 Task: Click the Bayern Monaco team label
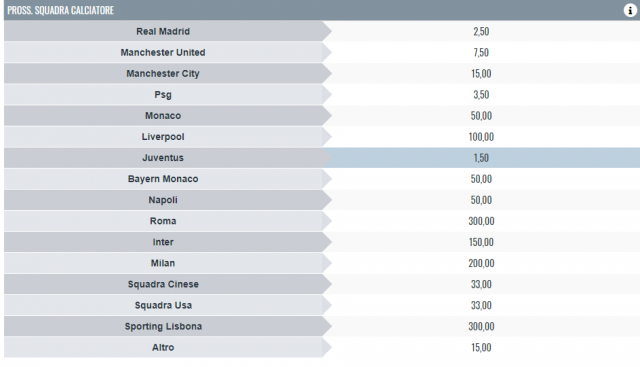click(x=163, y=179)
